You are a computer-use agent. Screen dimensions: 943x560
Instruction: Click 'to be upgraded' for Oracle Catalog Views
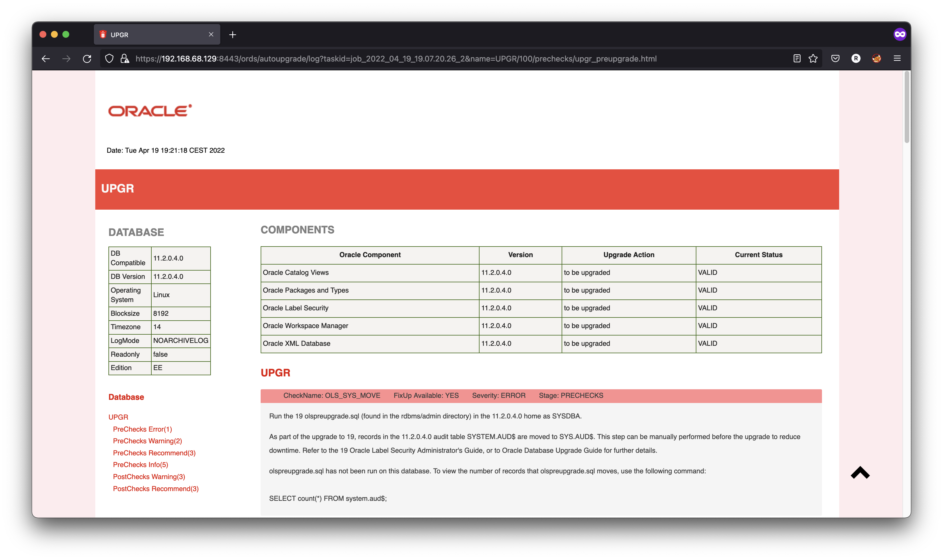click(629, 273)
